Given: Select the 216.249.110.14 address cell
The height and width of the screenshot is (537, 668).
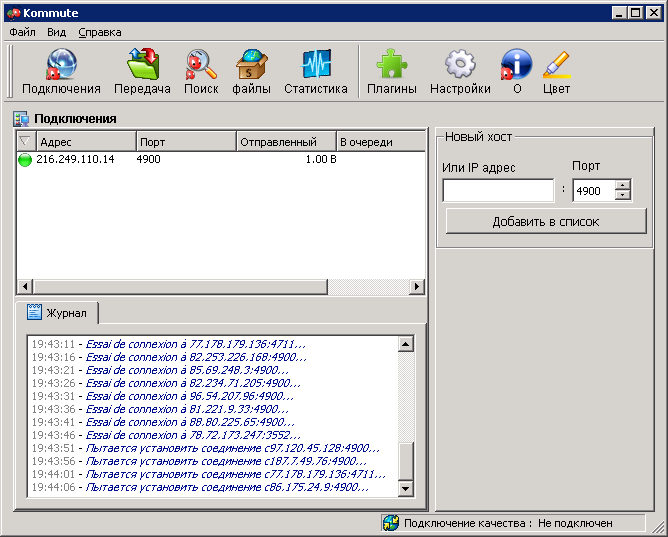Looking at the screenshot, I should pyautogui.click(x=75, y=159).
